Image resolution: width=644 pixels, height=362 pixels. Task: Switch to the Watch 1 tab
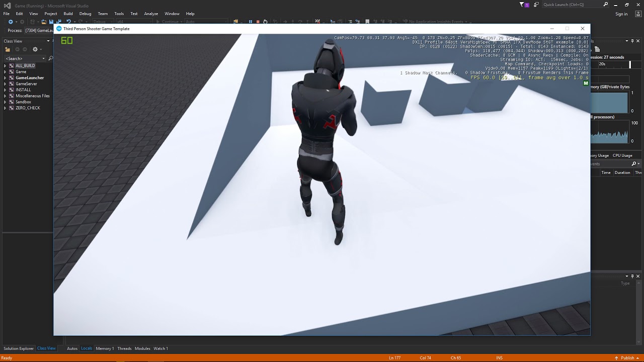pos(160,348)
